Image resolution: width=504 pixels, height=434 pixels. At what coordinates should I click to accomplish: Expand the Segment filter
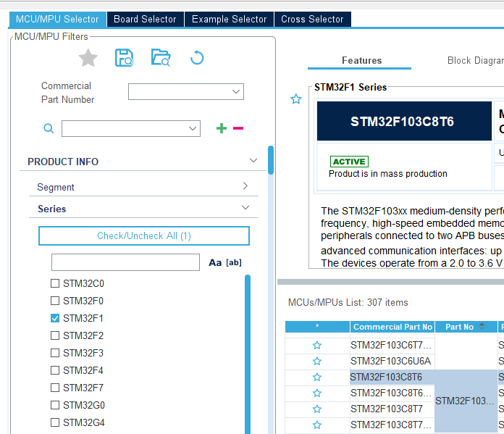[245, 186]
